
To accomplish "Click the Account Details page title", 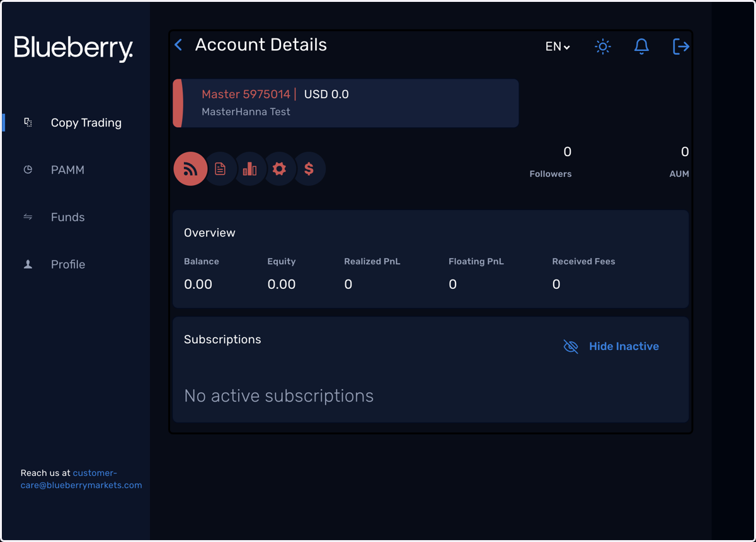I will (x=261, y=45).
